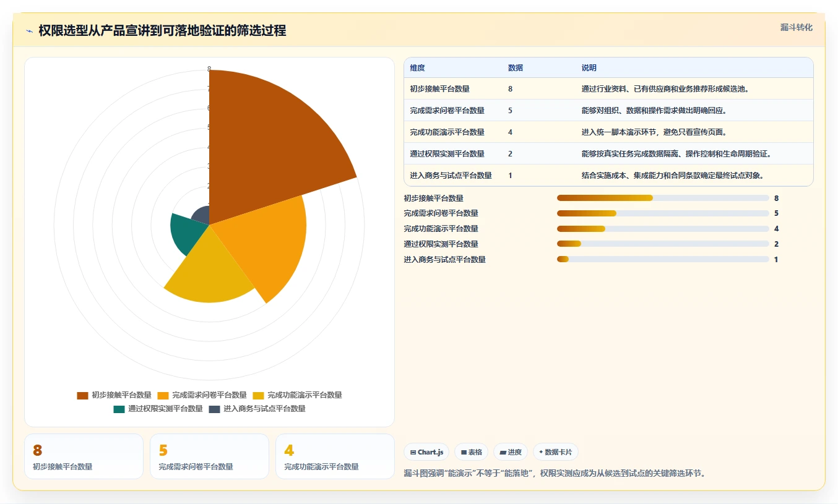This screenshot has height=504, width=838.
Task: Click progress bar for 完成功能演示平台数量
Action: tap(663, 229)
